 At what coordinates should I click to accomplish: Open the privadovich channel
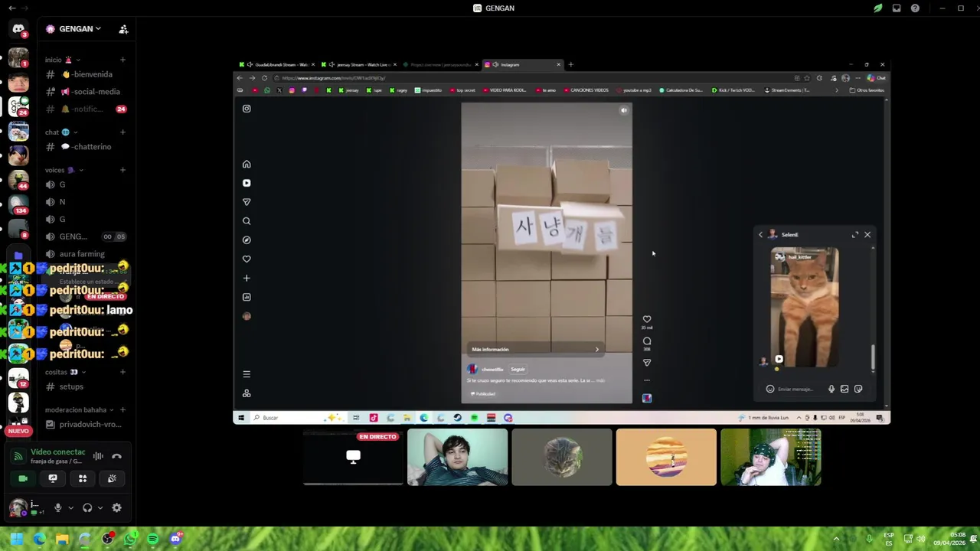click(x=87, y=424)
